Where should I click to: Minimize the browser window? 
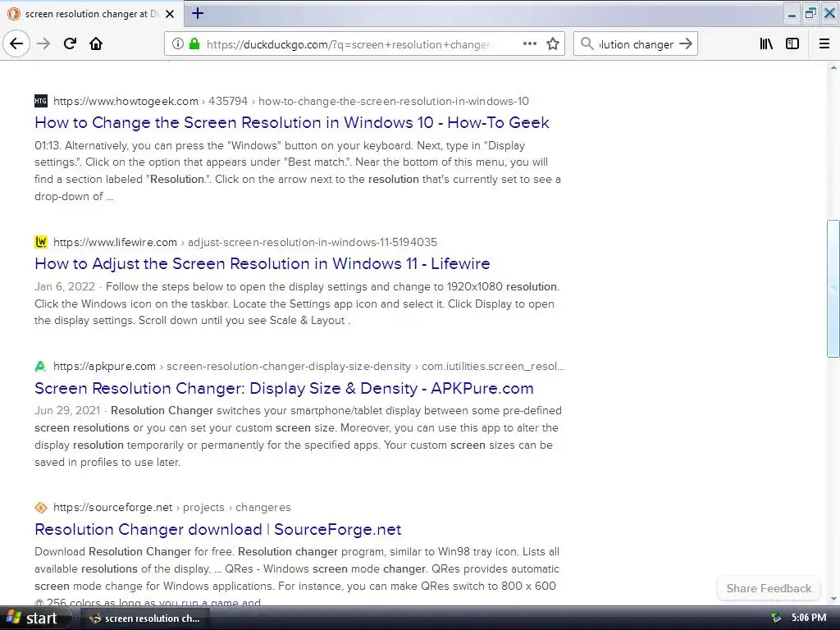792,14
